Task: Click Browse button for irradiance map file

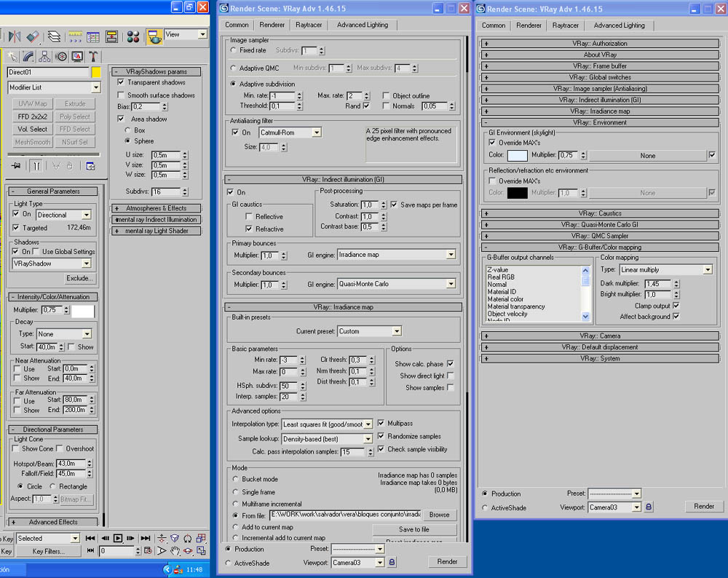Action: 439,515
